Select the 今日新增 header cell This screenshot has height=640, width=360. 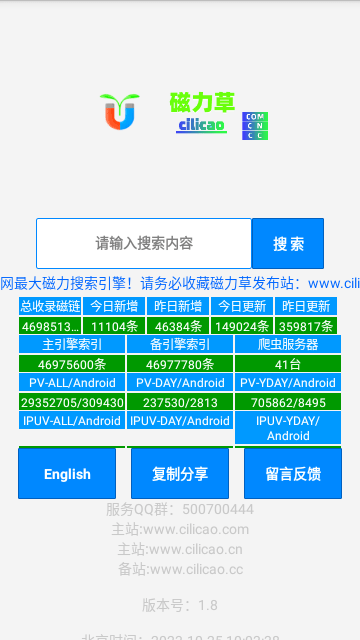pos(114,306)
